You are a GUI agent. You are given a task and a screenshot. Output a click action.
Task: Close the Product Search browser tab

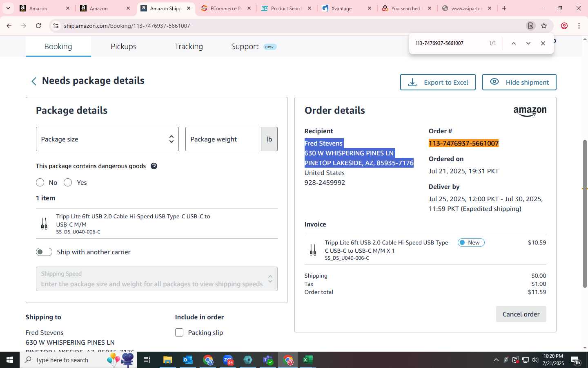coord(310,8)
